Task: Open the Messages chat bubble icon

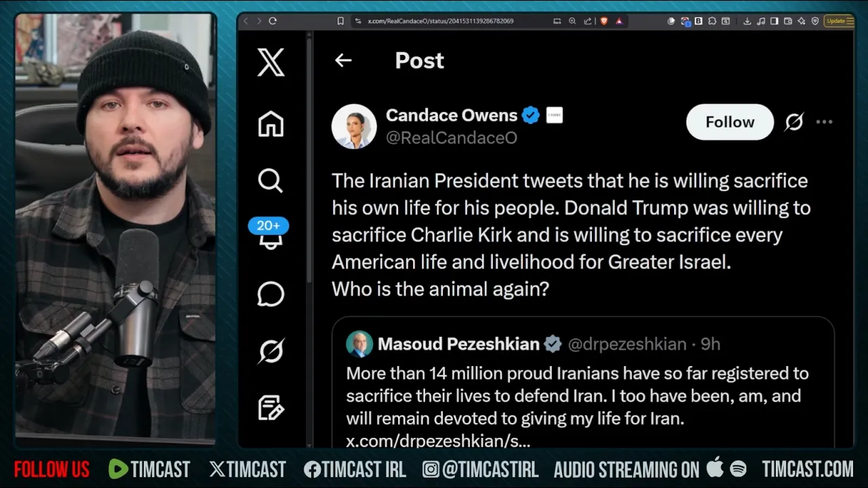Action: pos(271,294)
